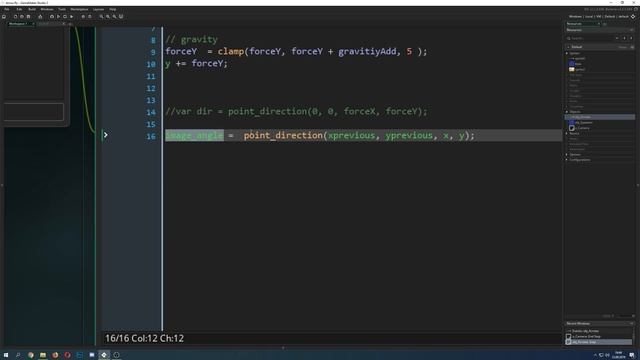Click the Windows Start button

6,355
